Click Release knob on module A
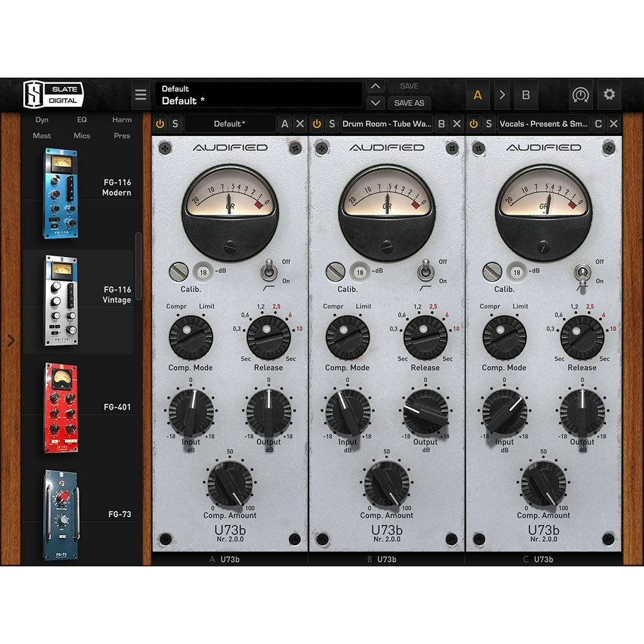 [x=269, y=337]
